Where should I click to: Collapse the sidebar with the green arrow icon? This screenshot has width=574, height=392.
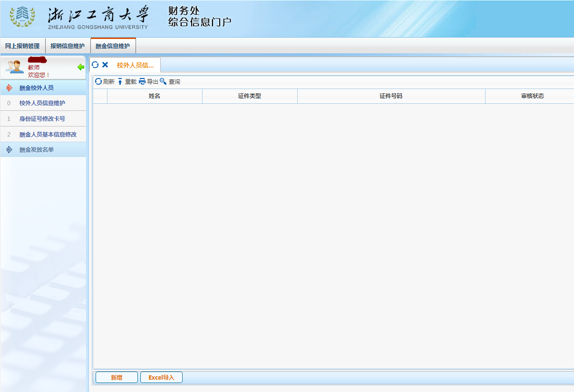tap(80, 67)
